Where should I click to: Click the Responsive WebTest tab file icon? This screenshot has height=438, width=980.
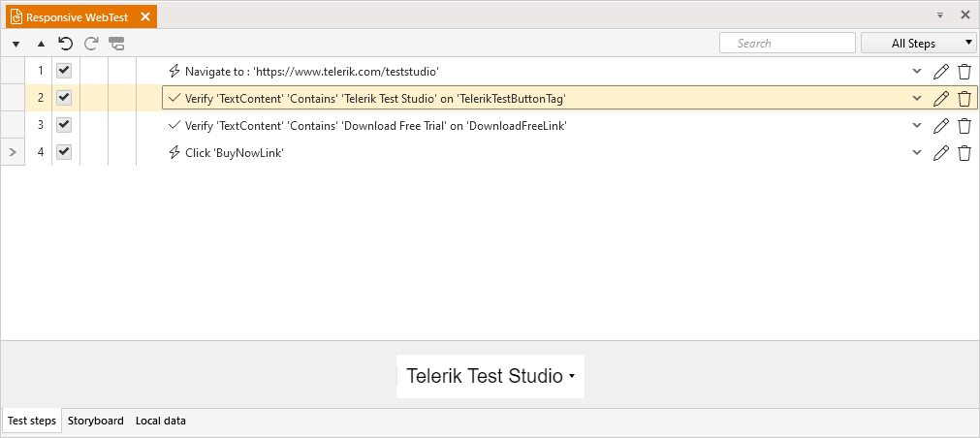tap(16, 17)
